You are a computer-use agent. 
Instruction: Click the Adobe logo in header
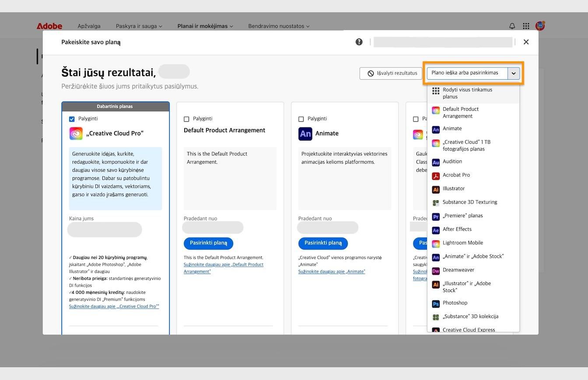[x=49, y=26]
